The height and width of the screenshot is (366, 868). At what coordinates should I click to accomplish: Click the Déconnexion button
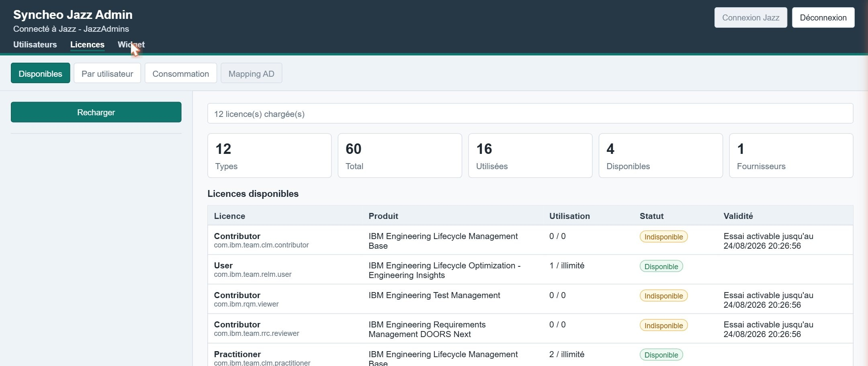pos(823,18)
